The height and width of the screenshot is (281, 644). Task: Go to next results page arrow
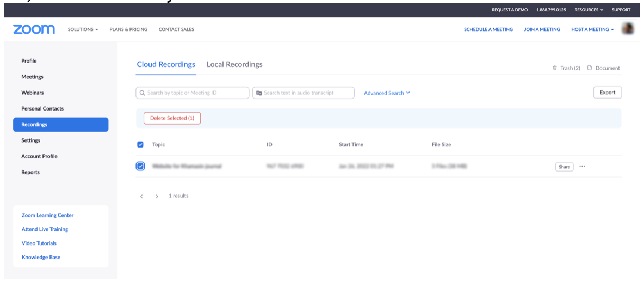click(157, 196)
